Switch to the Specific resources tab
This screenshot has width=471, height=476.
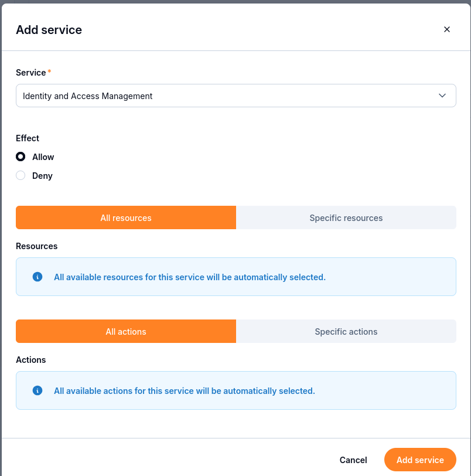pos(346,217)
